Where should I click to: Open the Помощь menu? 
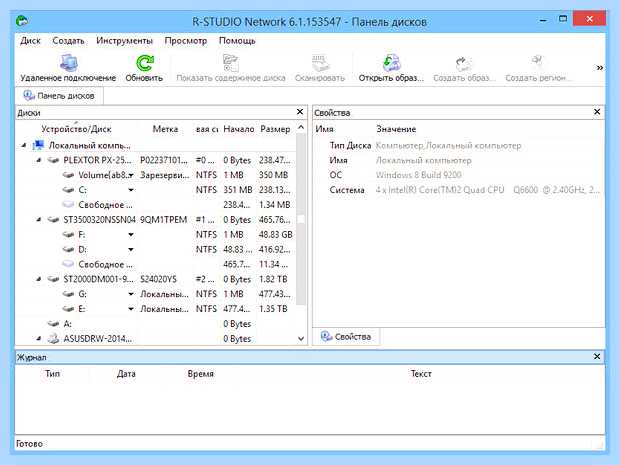point(237,41)
